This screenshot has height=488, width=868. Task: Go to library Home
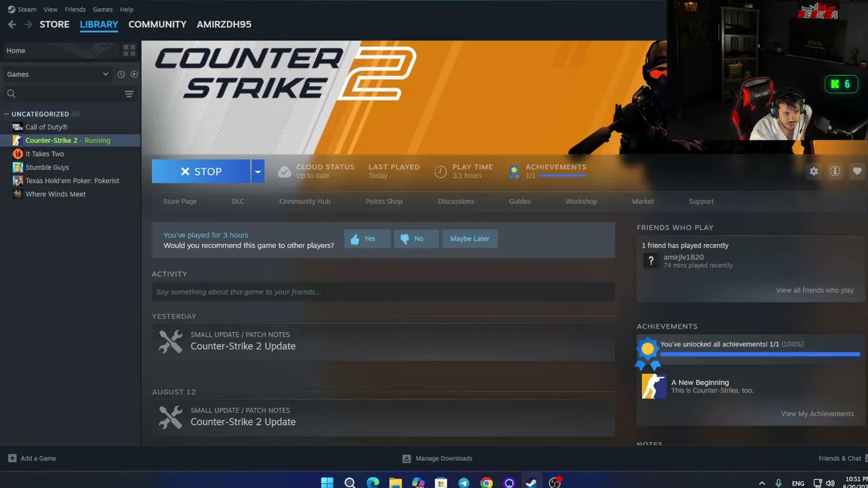[x=60, y=51]
